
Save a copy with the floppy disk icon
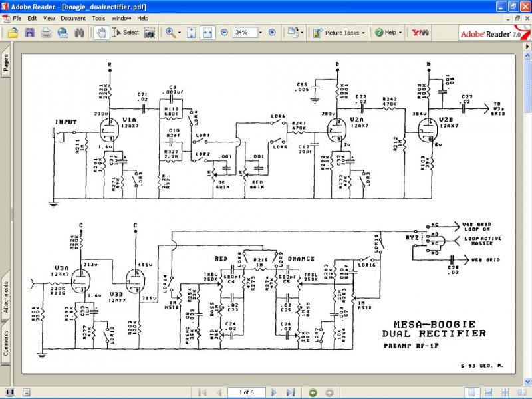pyautogui.click(x=29, y=33)
